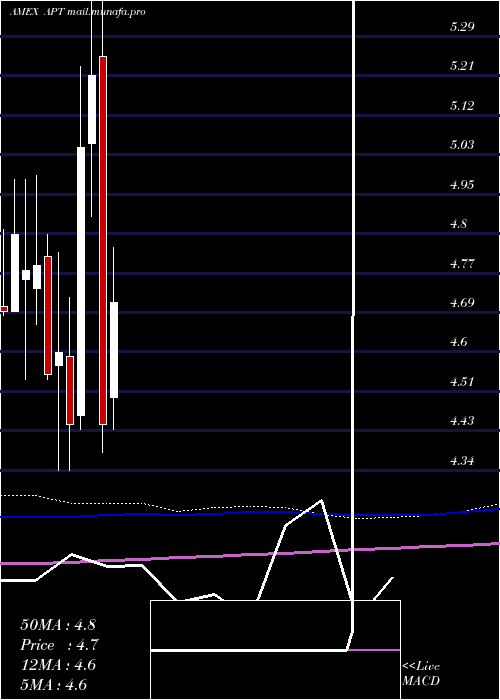Click the 5.21 price axis label
This screenshot has width=500, height=700.
click(x=462, y=66)
